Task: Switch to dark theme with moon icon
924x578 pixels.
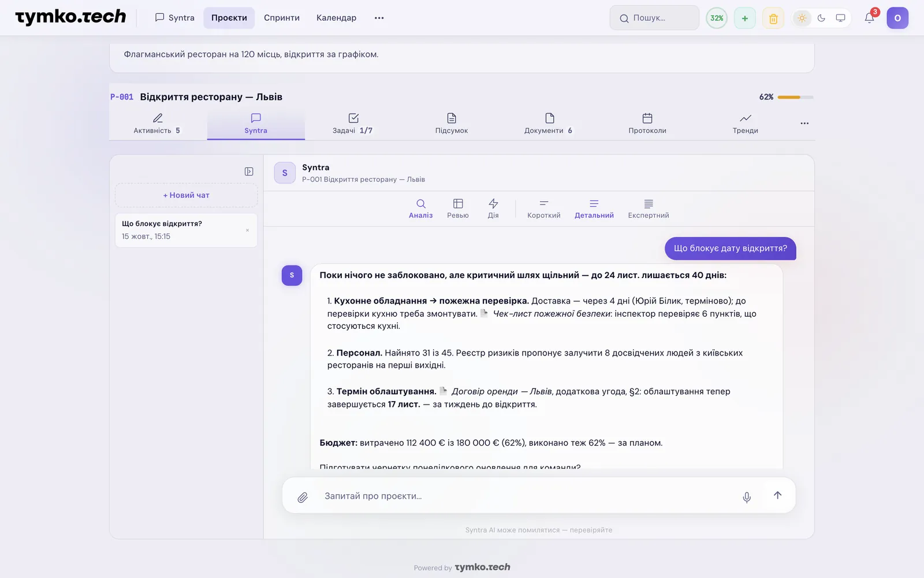Action: 821,18
